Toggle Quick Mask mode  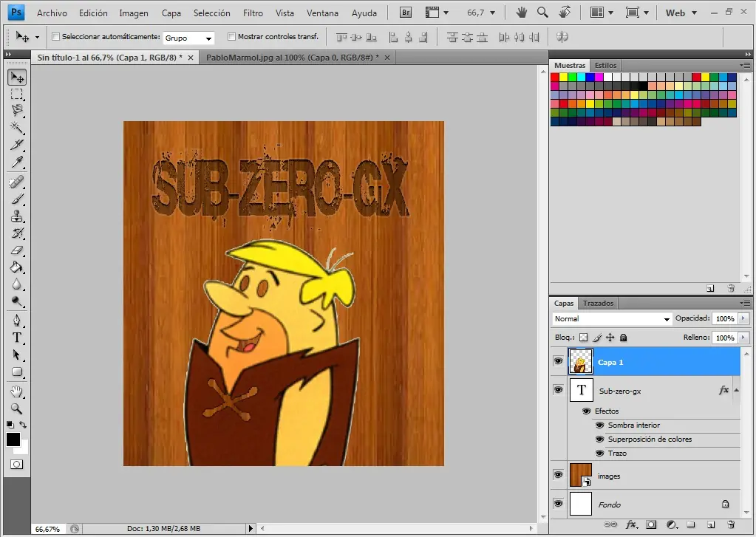click(17, 464)
